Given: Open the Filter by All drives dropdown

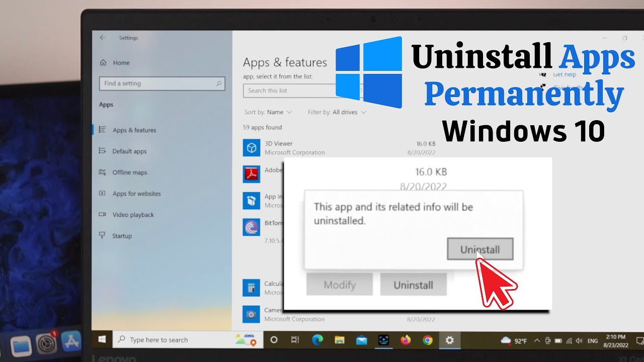Looking at the screenshot, I should click(x=337, y=112).
